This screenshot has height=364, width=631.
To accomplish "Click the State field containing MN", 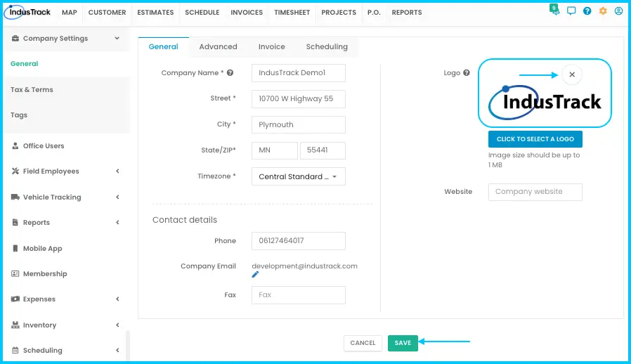I will tap(275, 150).
